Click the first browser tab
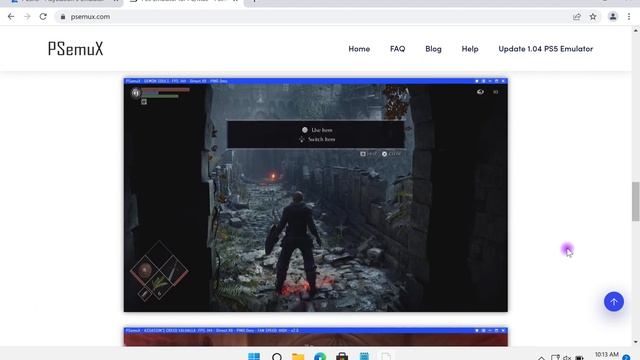 [65, 2]
